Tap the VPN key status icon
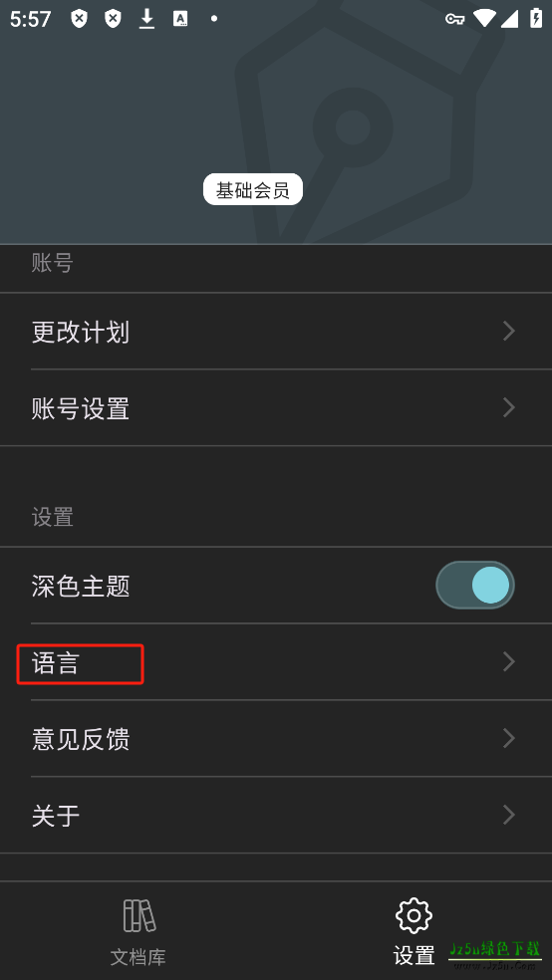This screenshot has height=980, width=552. pos(453,19)
